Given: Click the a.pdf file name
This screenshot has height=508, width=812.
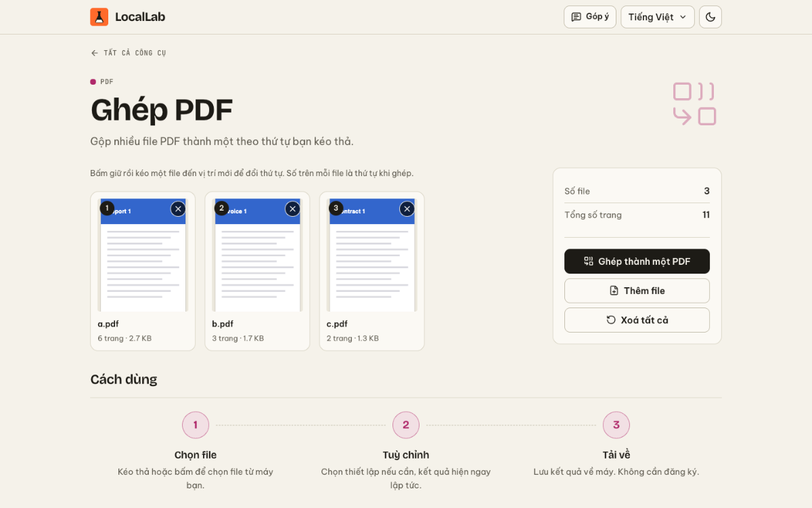Looking at the screenshot, I should (108, 324).
